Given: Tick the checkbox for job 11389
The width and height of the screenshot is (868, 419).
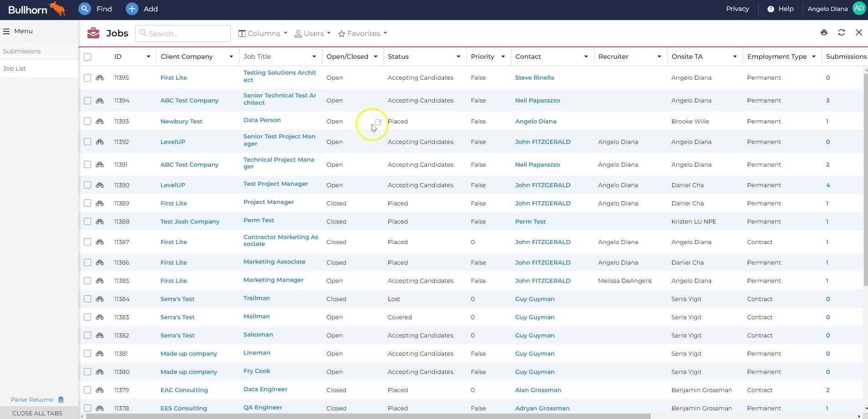Looking at the screenshot, I should tap(87, 203).
